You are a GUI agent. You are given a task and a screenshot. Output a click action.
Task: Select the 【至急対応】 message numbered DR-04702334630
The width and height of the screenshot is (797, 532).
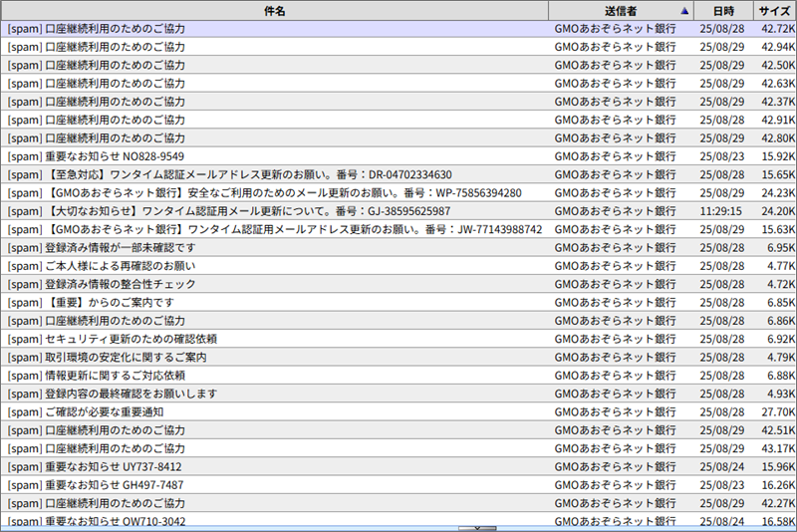[x=398, y=174]
